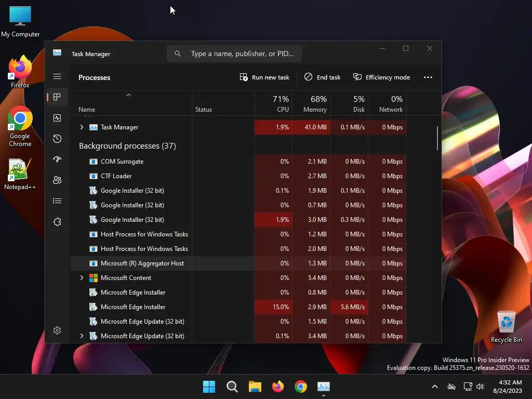The height and width of the screenshot is (399, 532).
Task: Select the Host Process row with 2.0 MB memory
Action: (238, 249)
